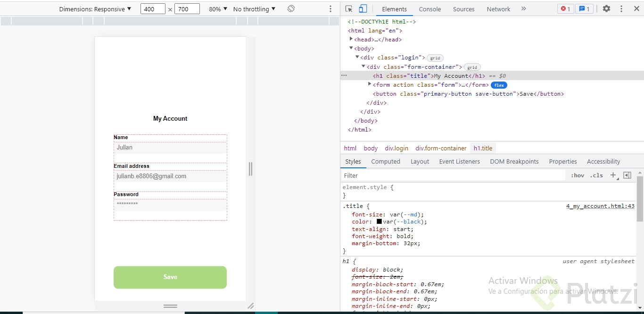Open DevTools customize menu dots
This screenshot has height=314, width=644.
(621, 9)
